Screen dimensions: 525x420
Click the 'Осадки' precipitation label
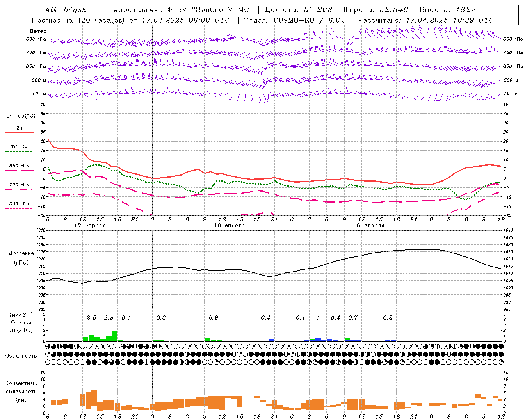point(21,322)
